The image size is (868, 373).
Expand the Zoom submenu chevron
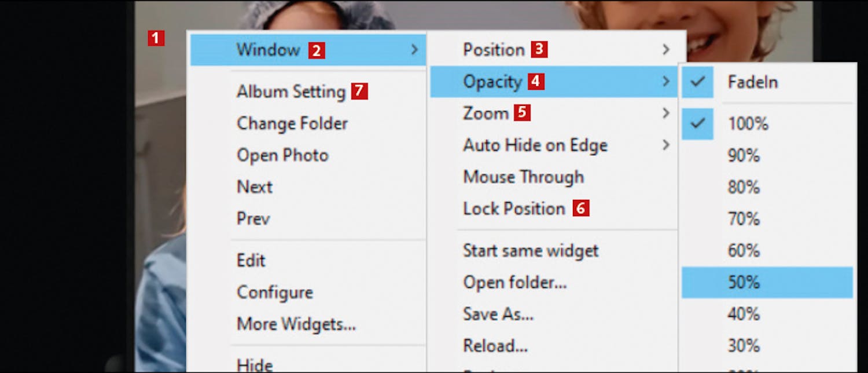[x=666, y=113]
